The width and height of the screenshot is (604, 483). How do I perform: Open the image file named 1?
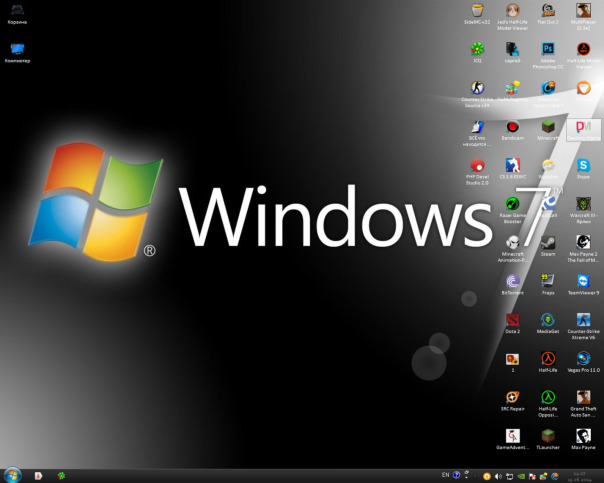(512, 362)
